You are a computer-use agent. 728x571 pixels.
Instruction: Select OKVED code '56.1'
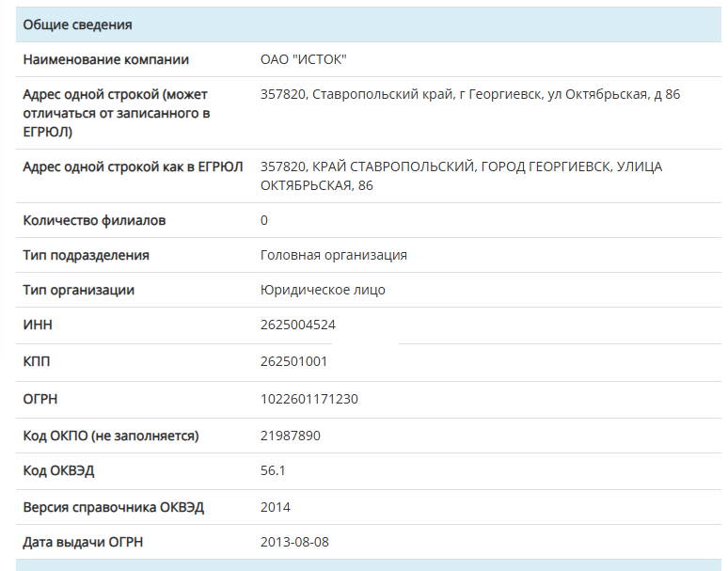[273, 470]
